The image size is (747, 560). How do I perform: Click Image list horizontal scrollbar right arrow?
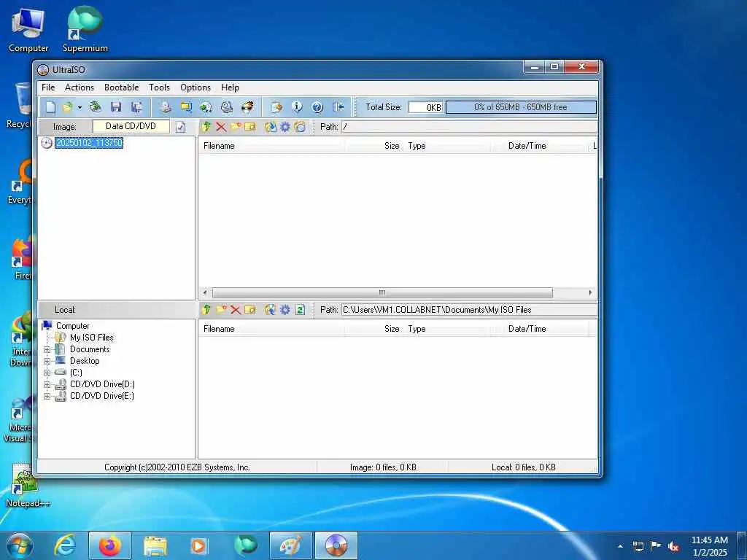pyautogui.click(x=590, y=292)
